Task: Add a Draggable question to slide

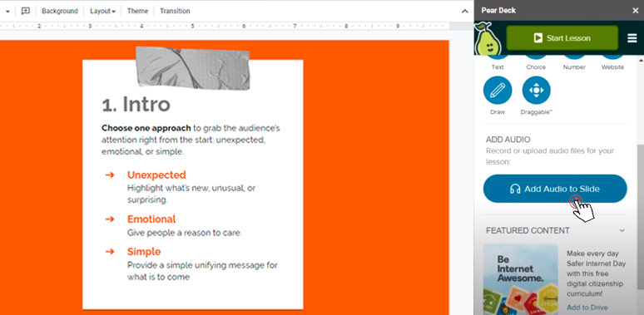Action: [536, 91]
